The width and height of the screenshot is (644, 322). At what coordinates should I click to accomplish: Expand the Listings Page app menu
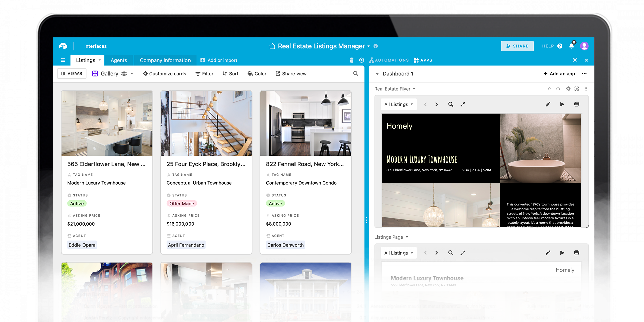[x=407, y=237]
